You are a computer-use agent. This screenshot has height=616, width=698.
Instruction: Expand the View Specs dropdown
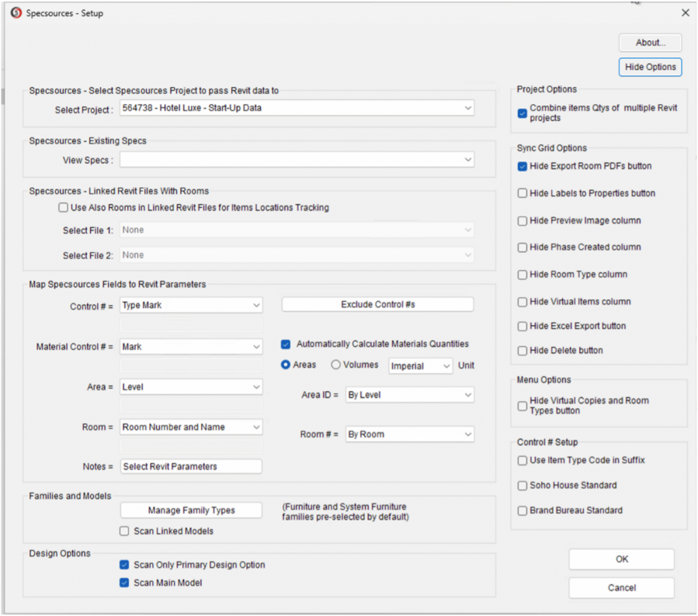click(x=297, y=160)
